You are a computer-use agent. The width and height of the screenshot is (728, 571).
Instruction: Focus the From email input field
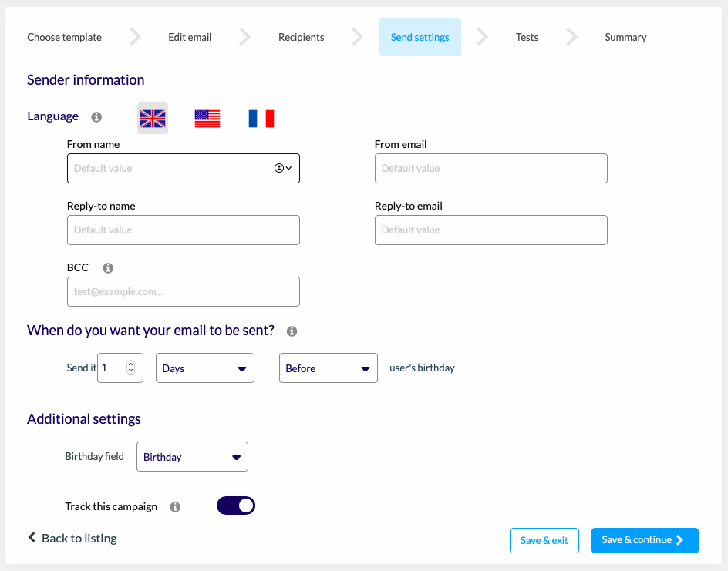point(491,169)
